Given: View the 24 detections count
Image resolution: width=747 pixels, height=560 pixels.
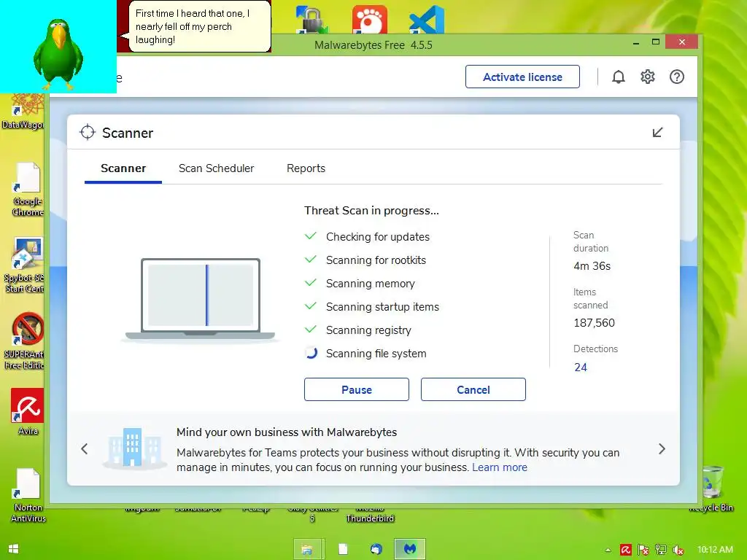Looking at the screenshot, I should (x=580, y=367).
